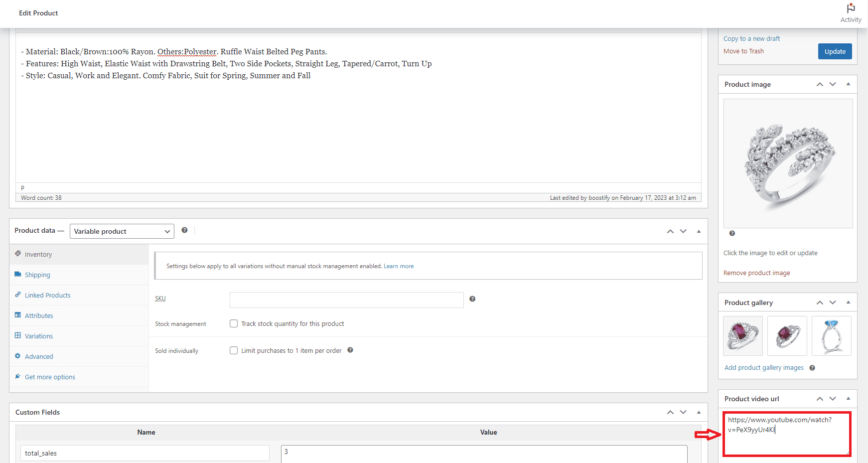This screenshot has width=868, height=463.
Task: Move Product video url panel down
Action: click(x=833, y=399)
